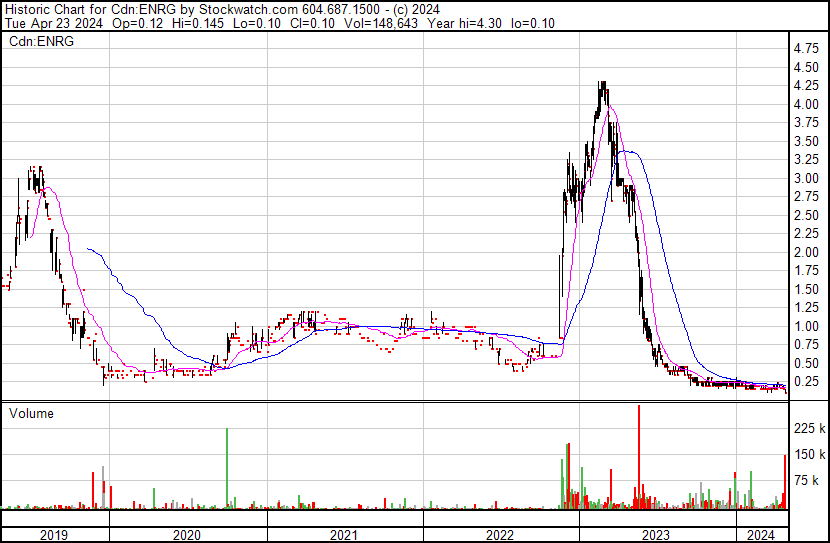Select the 2022 year label
830x543 pixels.
[x=499, y=535]
